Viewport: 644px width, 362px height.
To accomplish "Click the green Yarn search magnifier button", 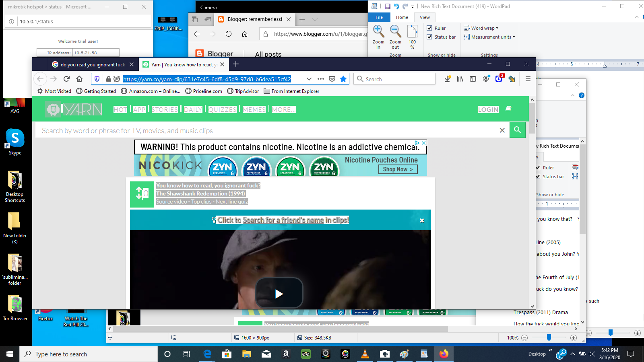I will pyautogui.click(x=518, y=130).
